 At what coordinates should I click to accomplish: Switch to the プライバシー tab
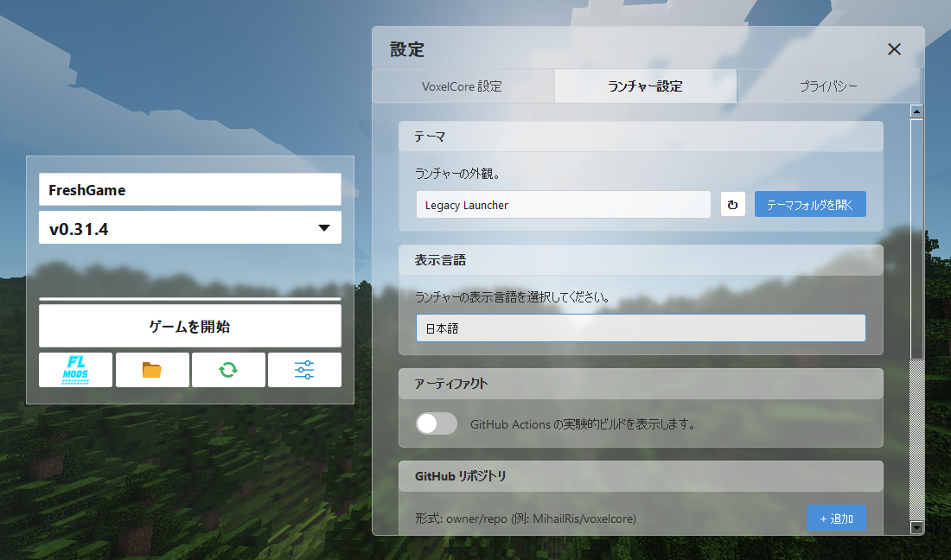(828, 86)
